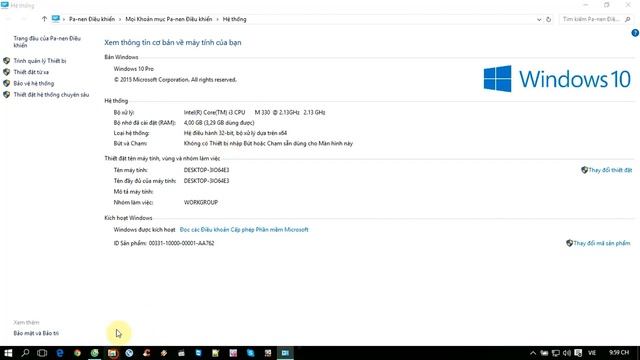The width and height of the screenshot is (640, 360).
Task: Go to the Mọi Khoản mục Pa-nen Điều khiển breadcrumb
Action: 169,19
